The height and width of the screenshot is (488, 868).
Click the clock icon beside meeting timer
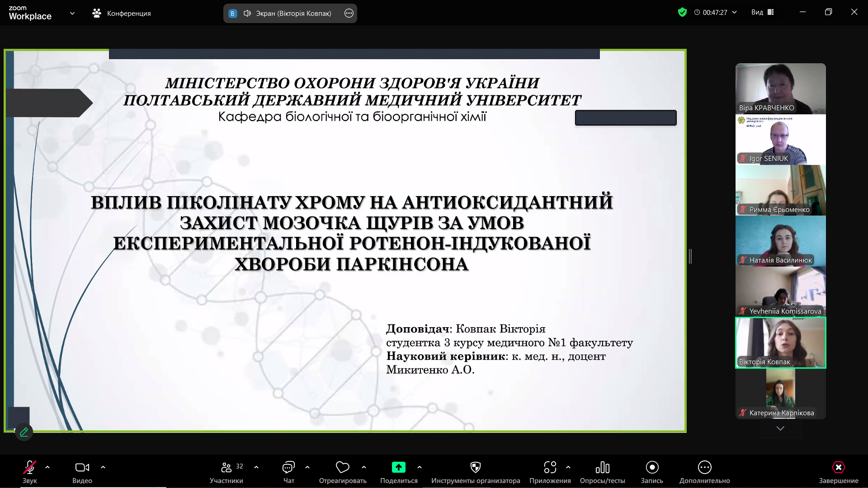click(697, 12)
